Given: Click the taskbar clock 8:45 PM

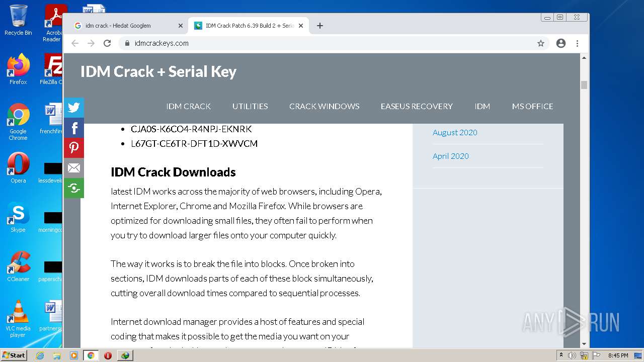Looking at the screenshot, I should (x=618, y=355).
